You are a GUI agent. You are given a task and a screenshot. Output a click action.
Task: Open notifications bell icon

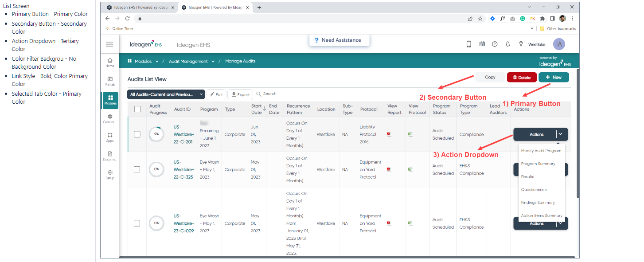508,44
